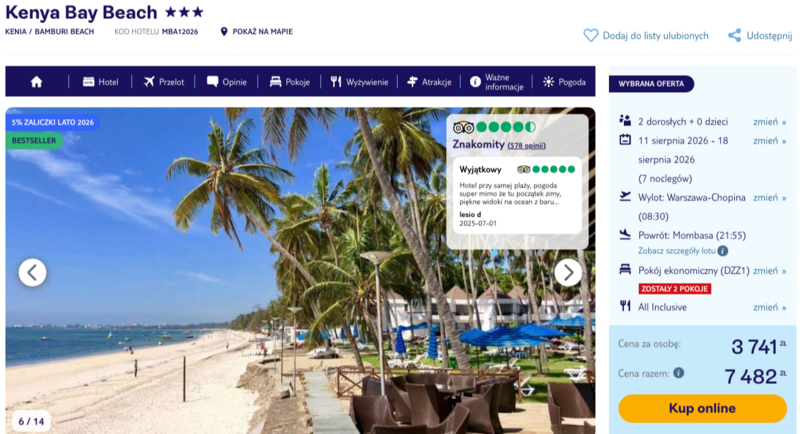Open the 578 opinii reviews link
This screenshot has width=800, height=434.
527,146
